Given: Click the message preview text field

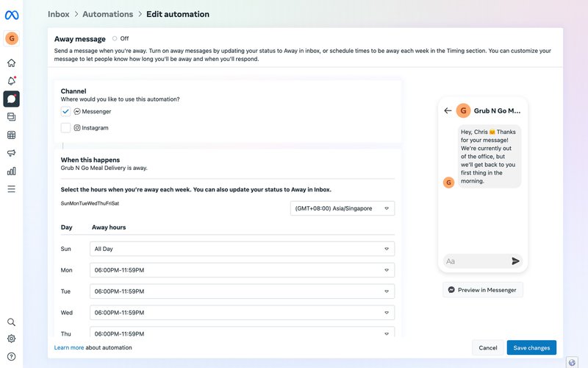Looking at the screenshot, I should 474,261.
